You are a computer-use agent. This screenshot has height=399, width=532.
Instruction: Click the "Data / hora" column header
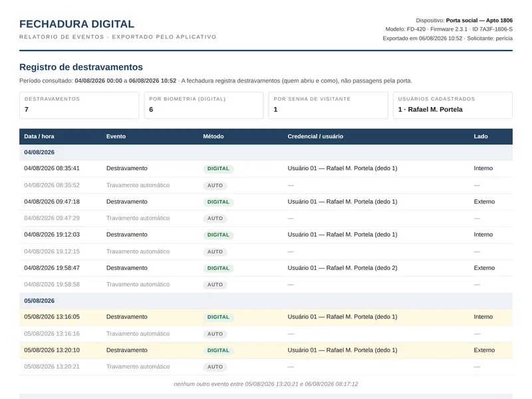(39, 136)
